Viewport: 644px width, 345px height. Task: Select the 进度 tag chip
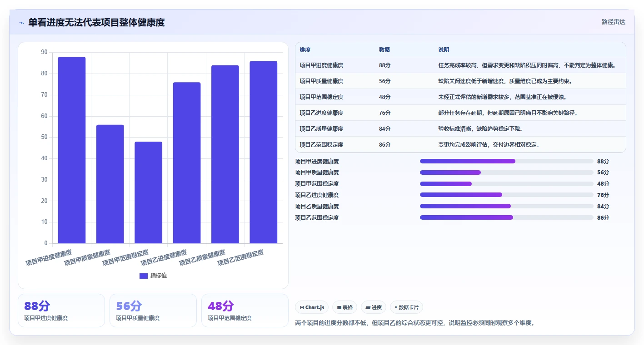(374, 307)
